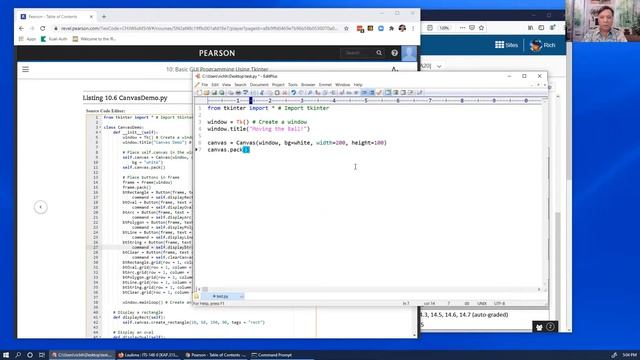Open Project menu in EditPlus
Viewport: 640px width, 360px height.
click(278, 84)
